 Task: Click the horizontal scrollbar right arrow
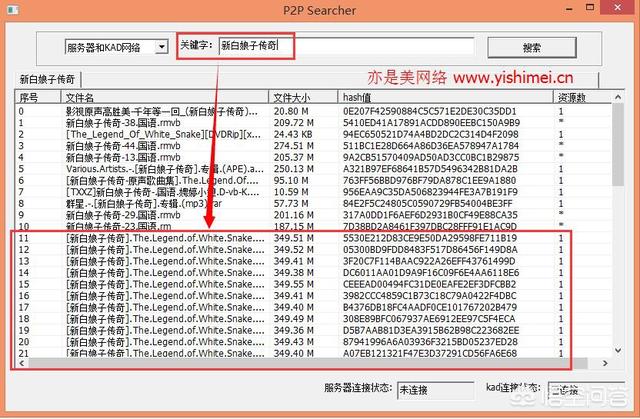(x=605, y=363)
